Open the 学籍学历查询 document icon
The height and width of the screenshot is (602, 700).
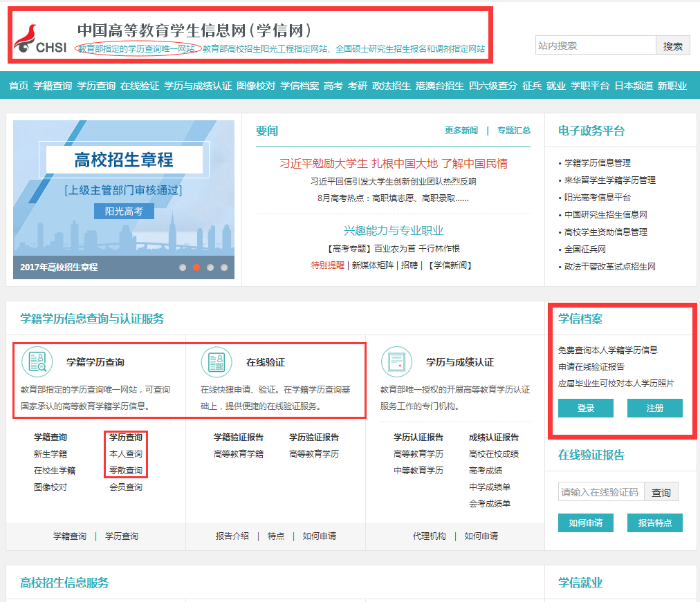37,361
